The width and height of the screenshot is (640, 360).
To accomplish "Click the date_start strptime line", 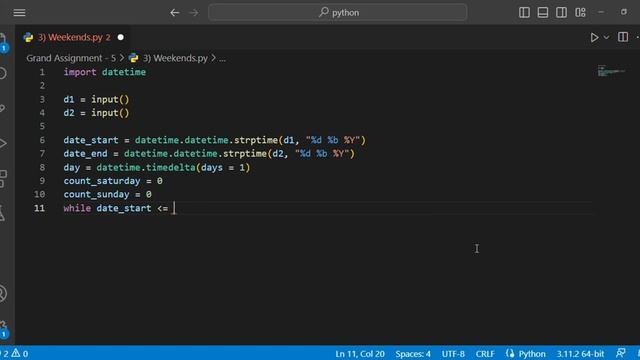I will pyautogui.click(x=215, y=140).
